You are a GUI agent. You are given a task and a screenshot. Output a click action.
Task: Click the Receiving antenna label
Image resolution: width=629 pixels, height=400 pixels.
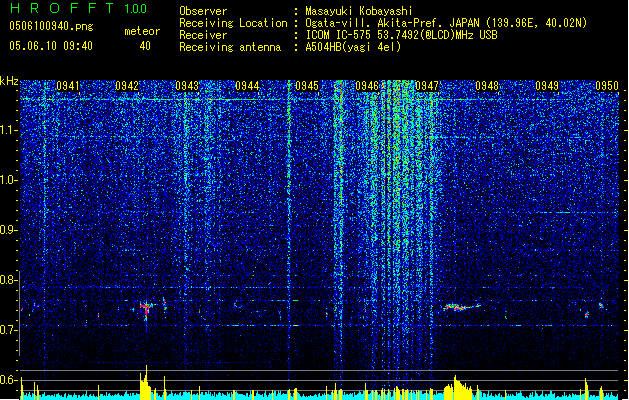[x=230, y=47]
